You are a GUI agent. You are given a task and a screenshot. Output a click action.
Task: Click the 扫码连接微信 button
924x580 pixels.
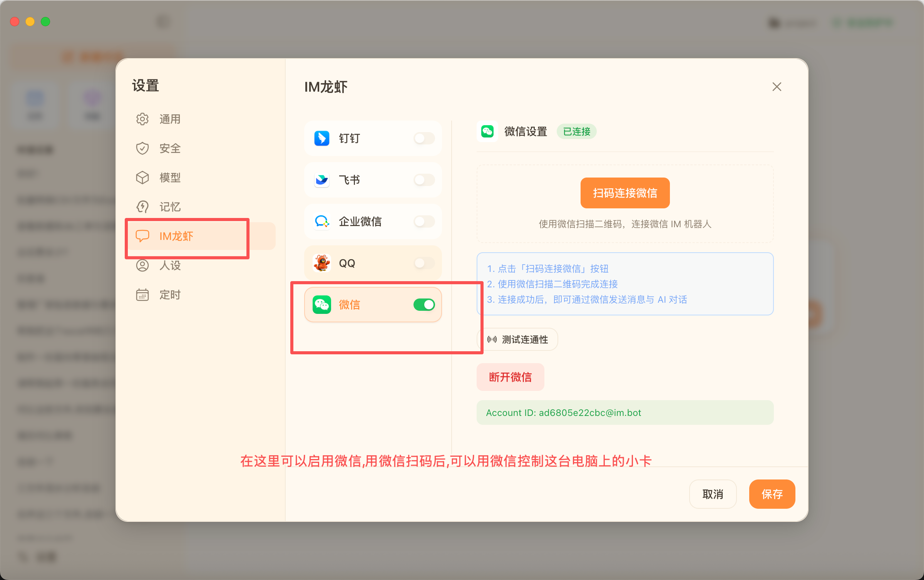(x=624, y=193)
